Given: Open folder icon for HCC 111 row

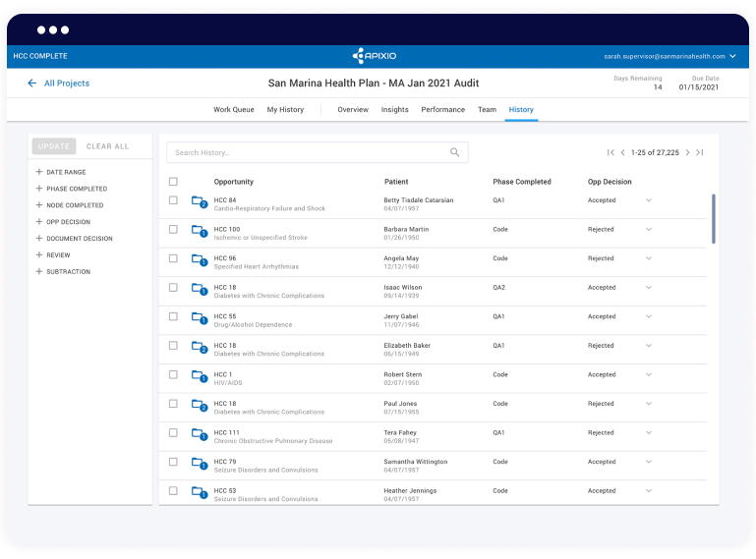Looking at the screenshot, I should (200, 433).
